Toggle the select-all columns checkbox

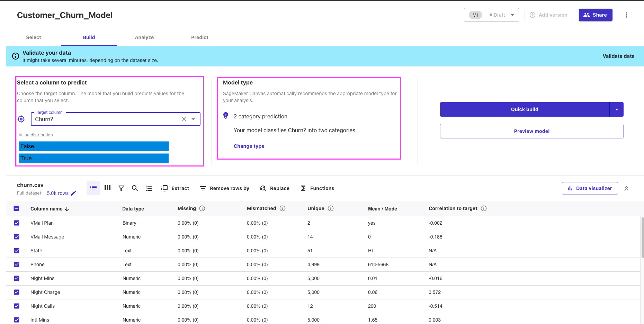[16, 208]
